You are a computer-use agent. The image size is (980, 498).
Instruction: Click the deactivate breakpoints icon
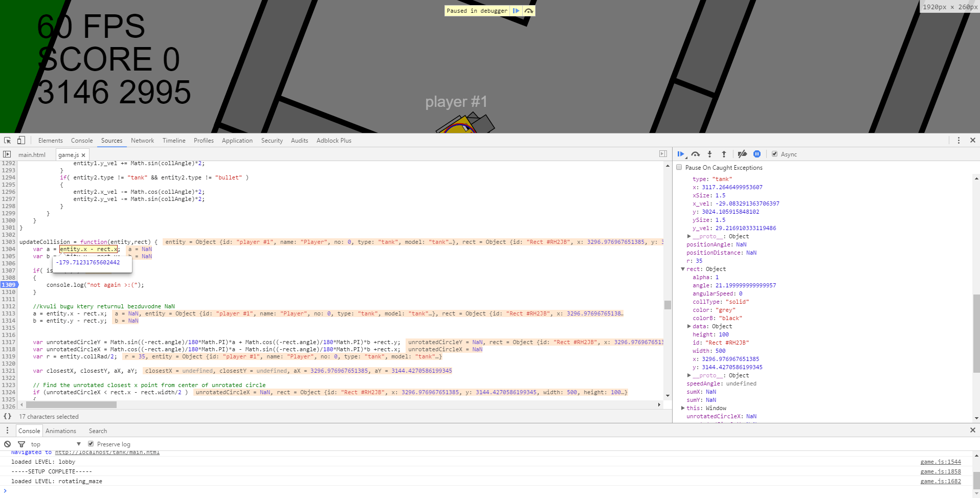[743, 154]
